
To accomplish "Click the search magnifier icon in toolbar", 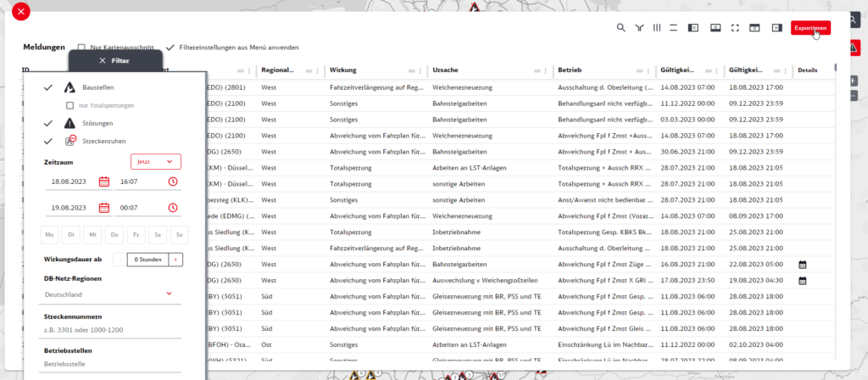I will (x=620, y=28).
